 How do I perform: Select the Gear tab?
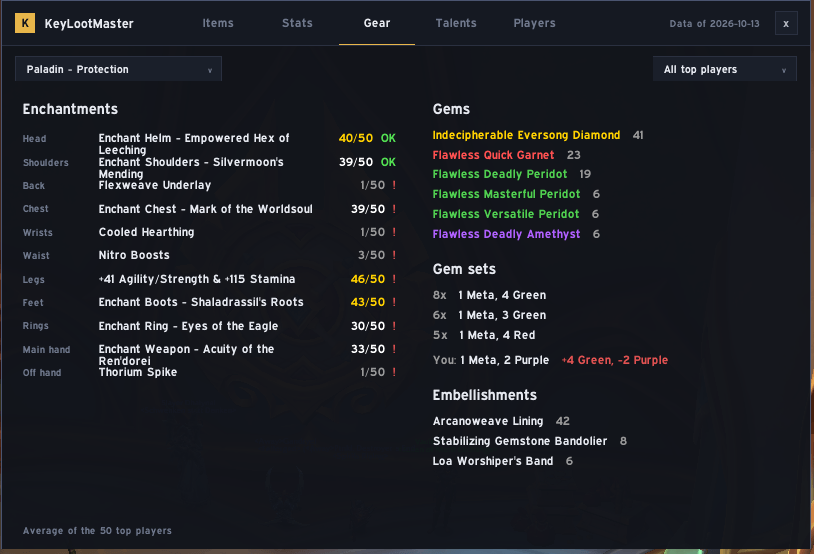[x=377, y=23]
